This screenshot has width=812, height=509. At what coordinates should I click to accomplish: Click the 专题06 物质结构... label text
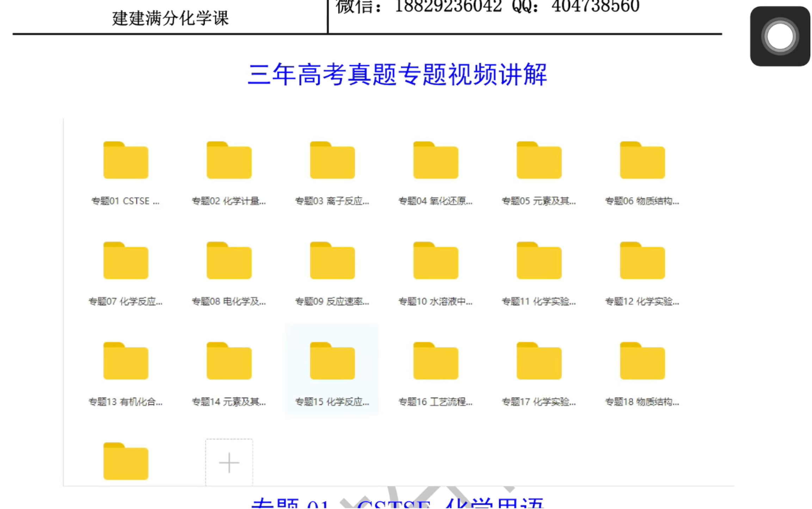[x=642, y=201]
